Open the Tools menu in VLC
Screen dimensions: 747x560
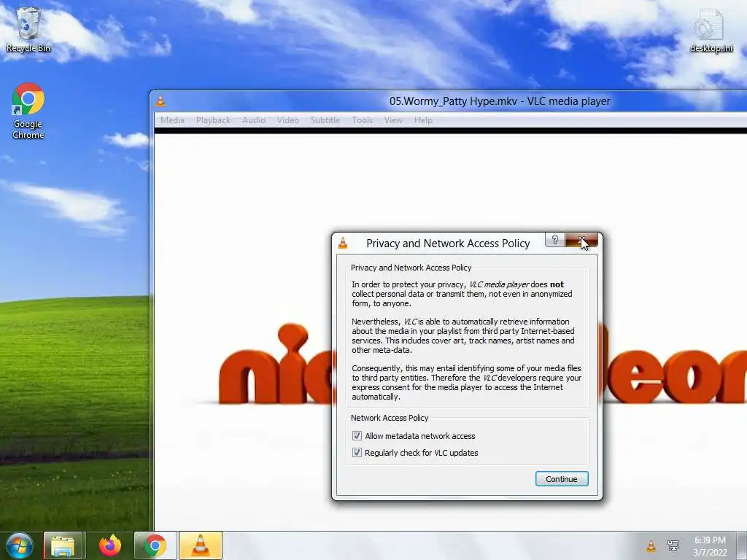(362, 120)
